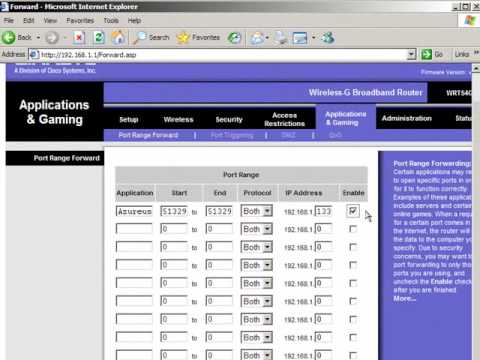Check the Enable box in second row
480x360 pixels.
(x=353, y=229)
